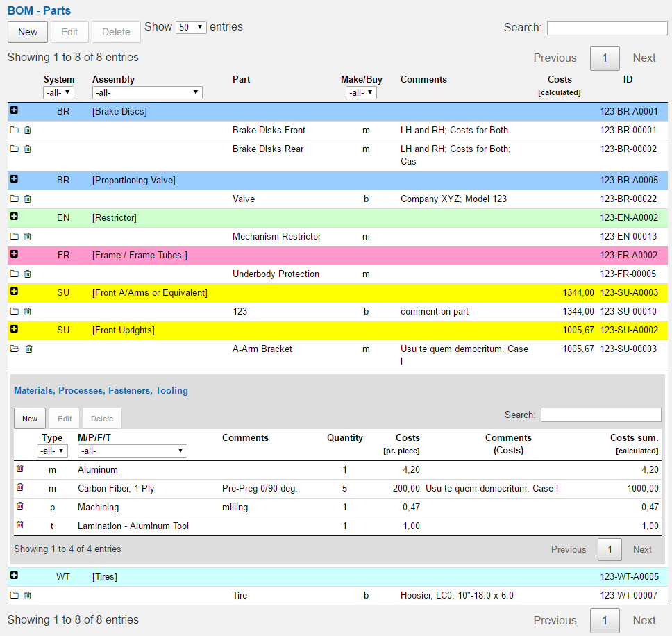Focus the top BOM Search field
Screen dimensions: 672x636
point(607,28)
